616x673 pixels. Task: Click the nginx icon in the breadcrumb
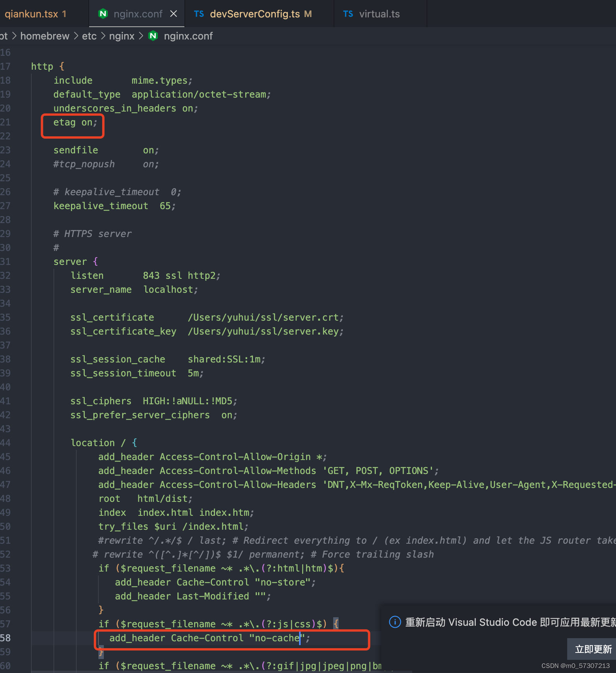click(153, 36)
